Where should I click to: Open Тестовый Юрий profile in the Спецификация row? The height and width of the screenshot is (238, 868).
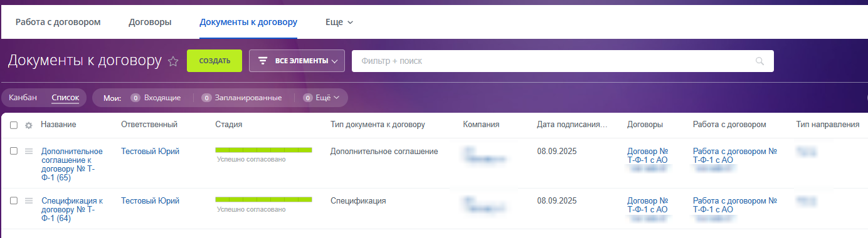150,200
